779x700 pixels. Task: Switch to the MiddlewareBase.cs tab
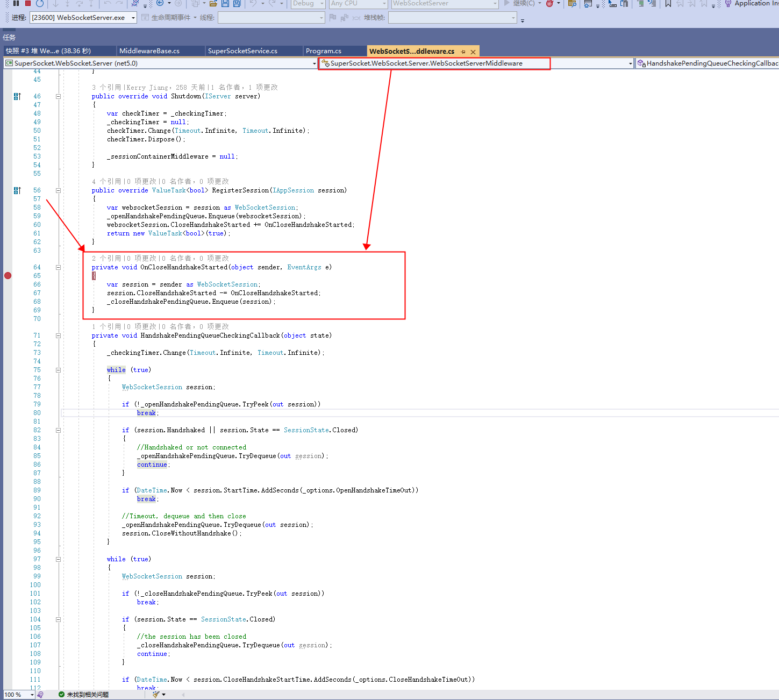point(160,51)
